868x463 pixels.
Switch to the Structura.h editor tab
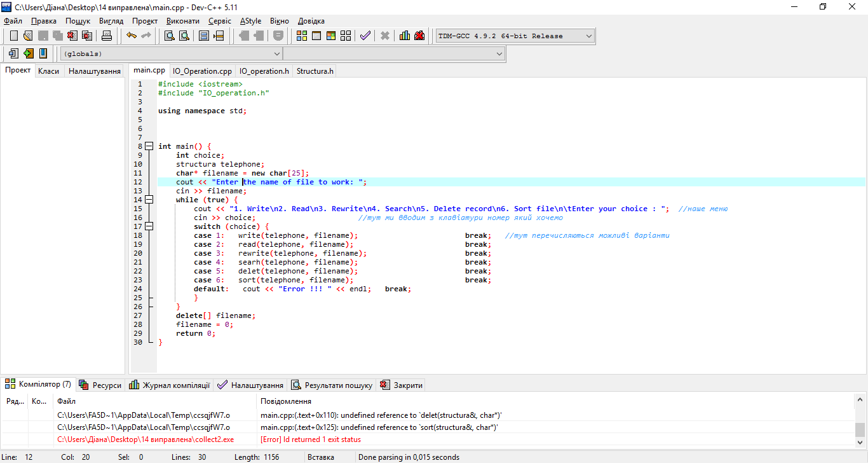(315, 71)
